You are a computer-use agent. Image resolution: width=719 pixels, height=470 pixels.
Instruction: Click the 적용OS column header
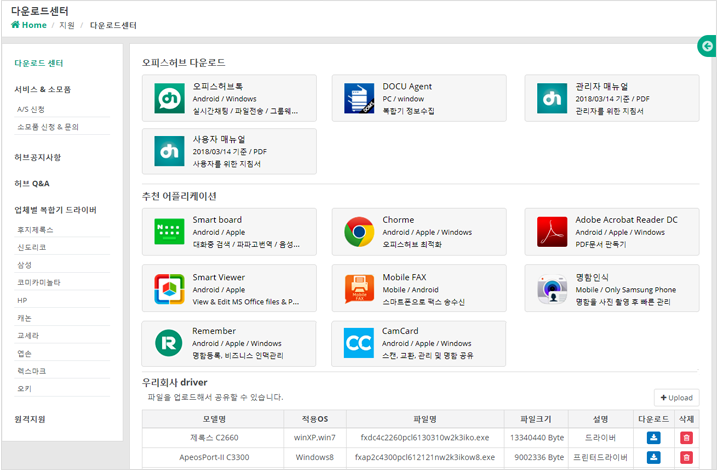click(x=315, y=419)
